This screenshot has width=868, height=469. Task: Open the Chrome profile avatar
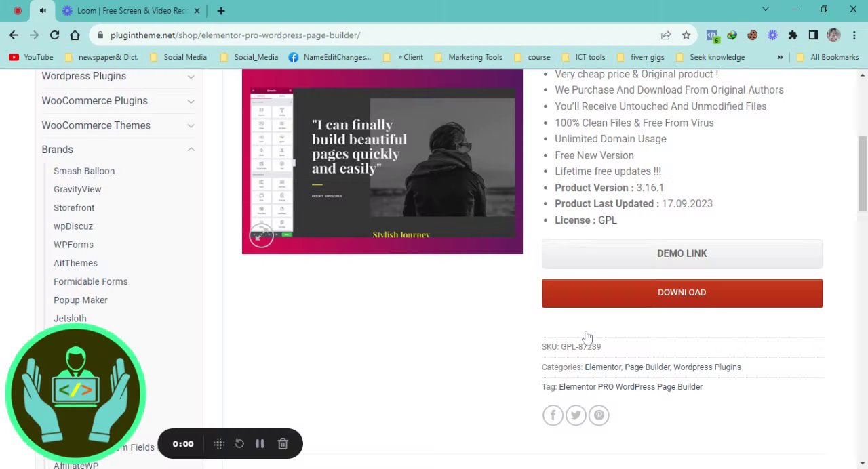[x=833, y=35]
